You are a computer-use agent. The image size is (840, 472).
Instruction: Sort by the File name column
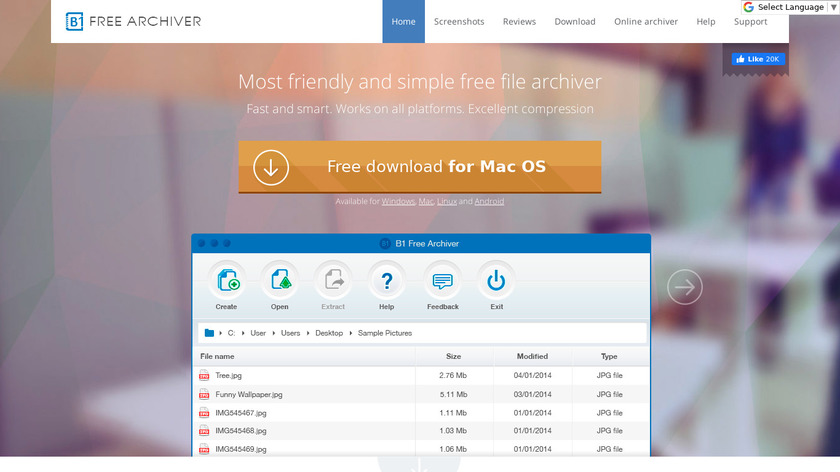pyautogui.click(x=217, y=356)
